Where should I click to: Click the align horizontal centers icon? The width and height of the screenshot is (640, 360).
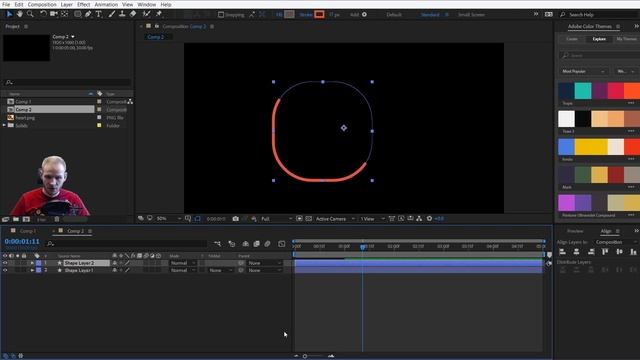pos(576,252)
